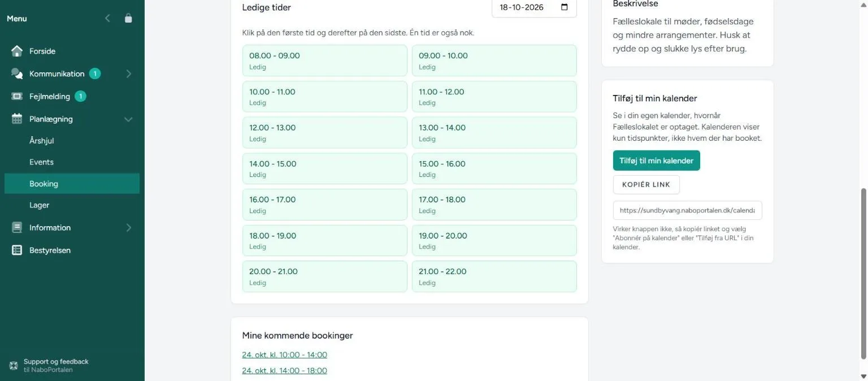Image resolution: width=868 pixels, height=381 pixels.
Task: Select the 21.00 - 22.00 time slot
Action: (x=494, y=276)
